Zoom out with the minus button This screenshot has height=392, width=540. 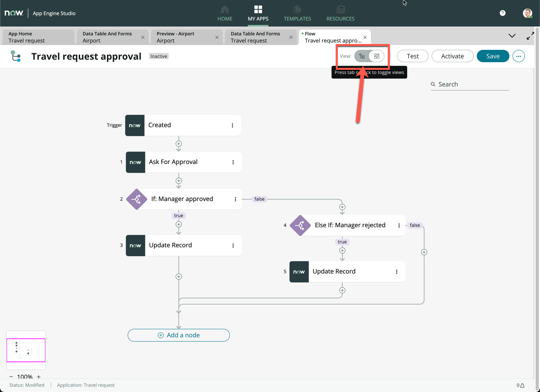coord(11,377)
